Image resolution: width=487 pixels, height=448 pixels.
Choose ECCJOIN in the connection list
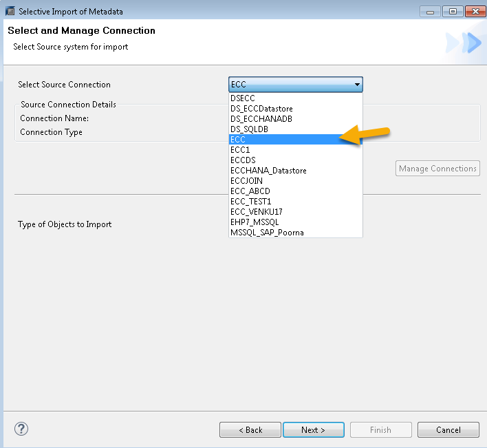(x=296, y=181)
